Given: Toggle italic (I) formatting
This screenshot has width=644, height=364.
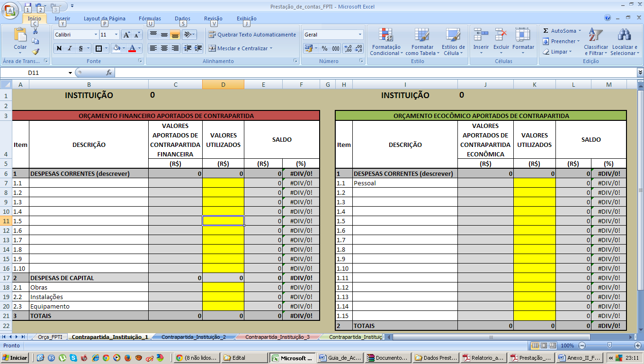Looking at the screenshot, I should click(70, 48).
